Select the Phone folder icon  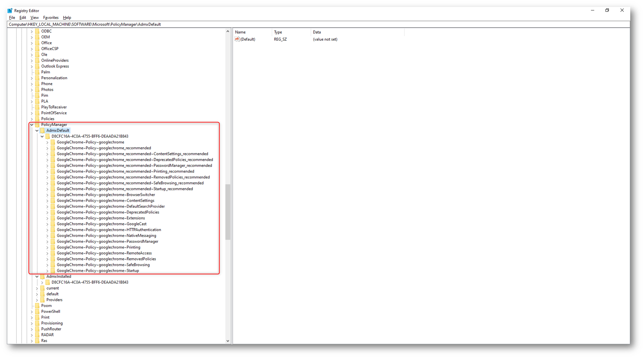37,84
